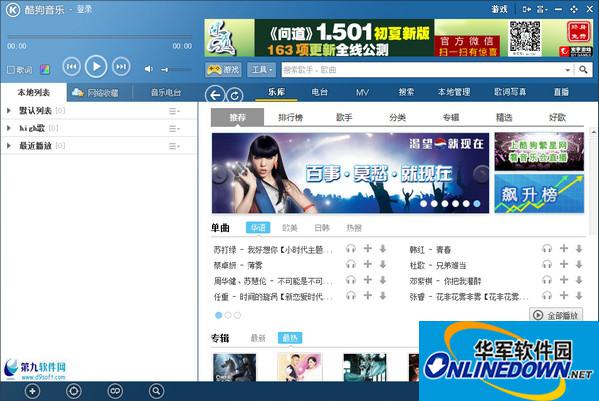
Task: Filter singles by 日韩
Action: [x=322, y=228]
